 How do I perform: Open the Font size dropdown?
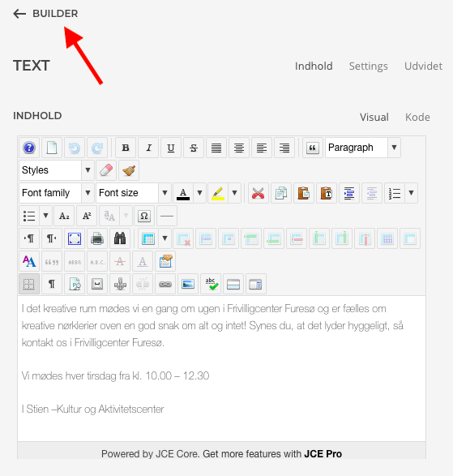click(x=134, y=193)
